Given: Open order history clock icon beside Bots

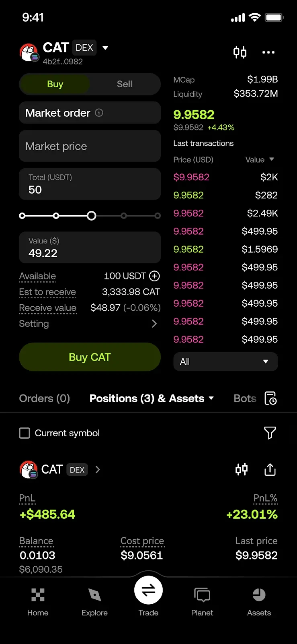Looking at the screenshot, I should [270, 398].
